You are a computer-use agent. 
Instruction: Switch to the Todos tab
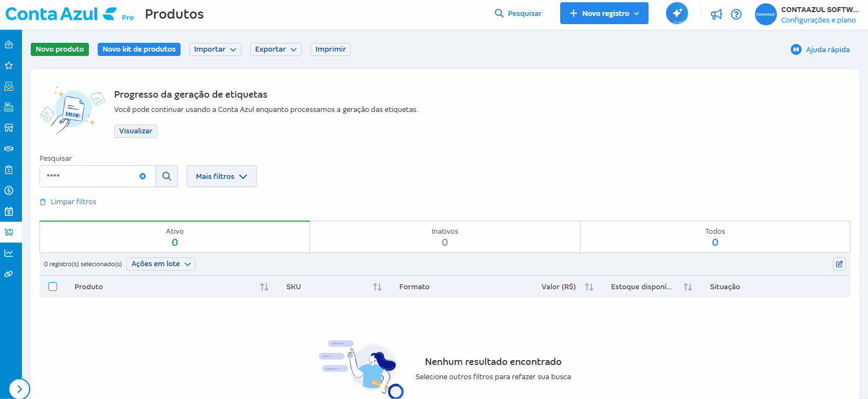click(x=715, y=237)
